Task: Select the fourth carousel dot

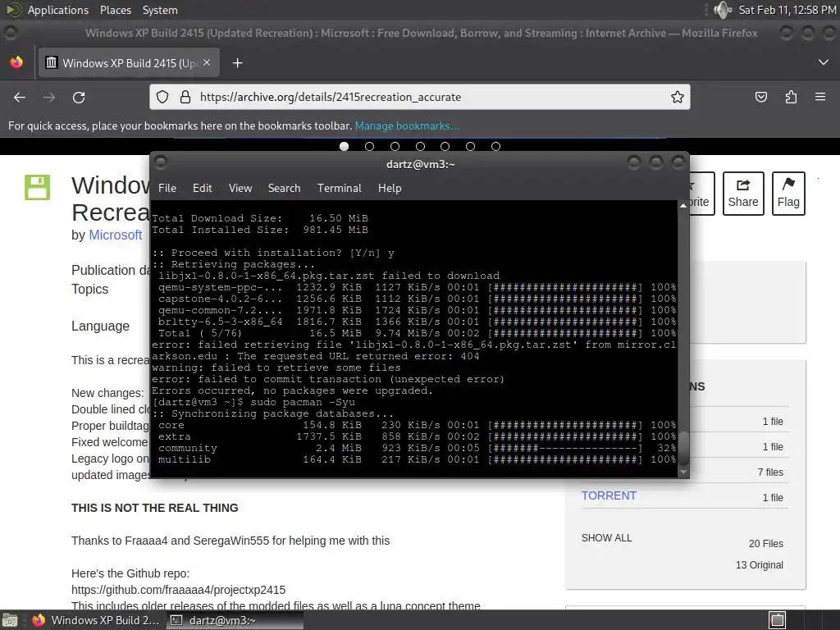Action: tap(420, 146)
